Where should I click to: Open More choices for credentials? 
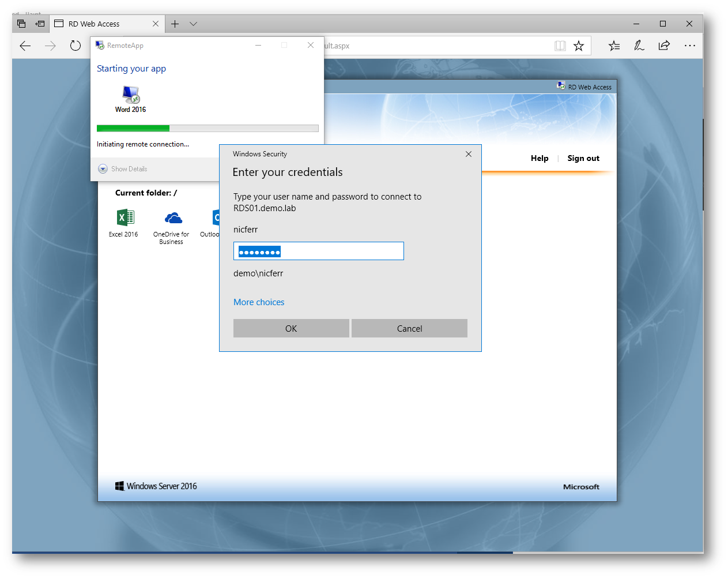(x=259, y=302)
